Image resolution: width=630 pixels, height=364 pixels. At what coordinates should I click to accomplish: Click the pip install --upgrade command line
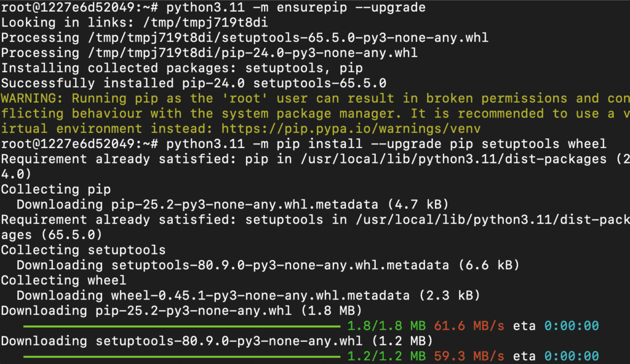tap(386, 144)
